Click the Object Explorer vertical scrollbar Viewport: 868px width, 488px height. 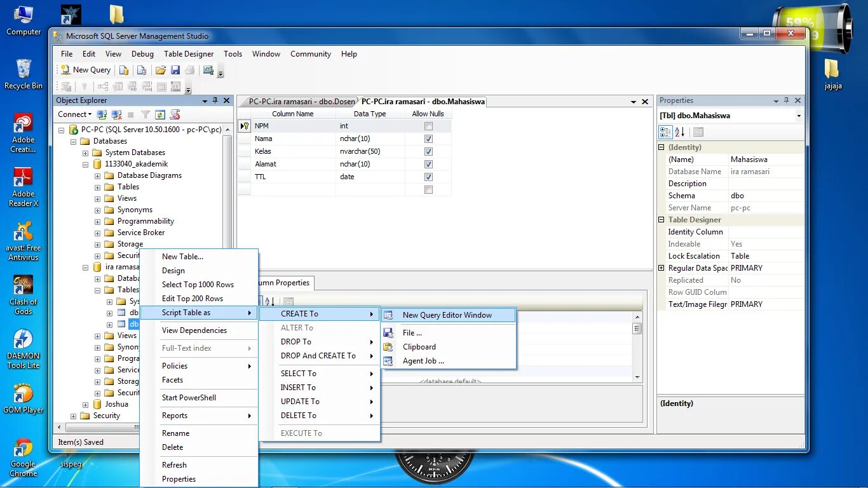(x=227, y=191)
